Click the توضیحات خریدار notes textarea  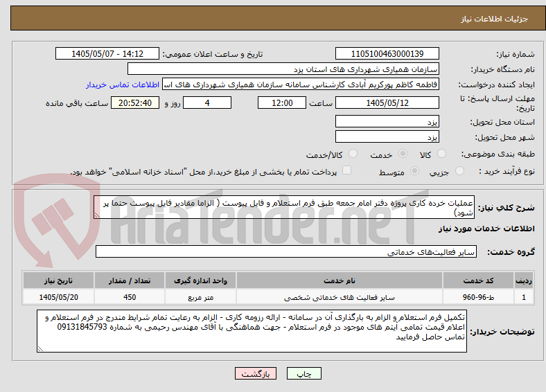[252, 331]
